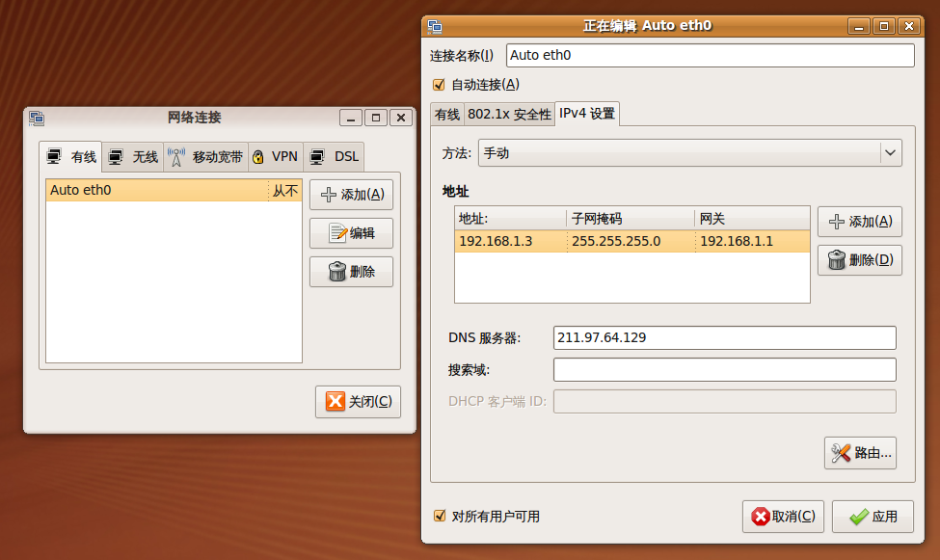Close the 正在编辑 Auto eth0 window
Image resolution: width=940 pixels, height=560 pixels.
click(909, 26)
